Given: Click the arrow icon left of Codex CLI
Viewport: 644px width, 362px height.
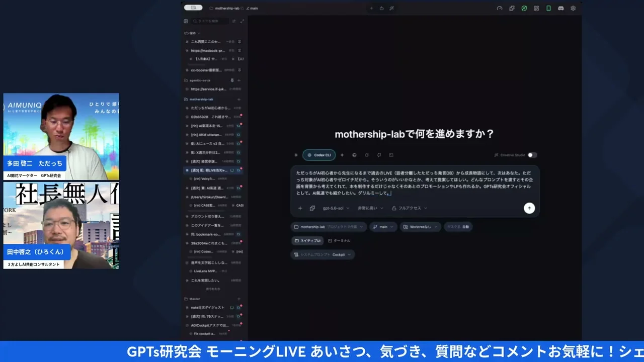Looking at the screenshot, I should pos(296,155).
